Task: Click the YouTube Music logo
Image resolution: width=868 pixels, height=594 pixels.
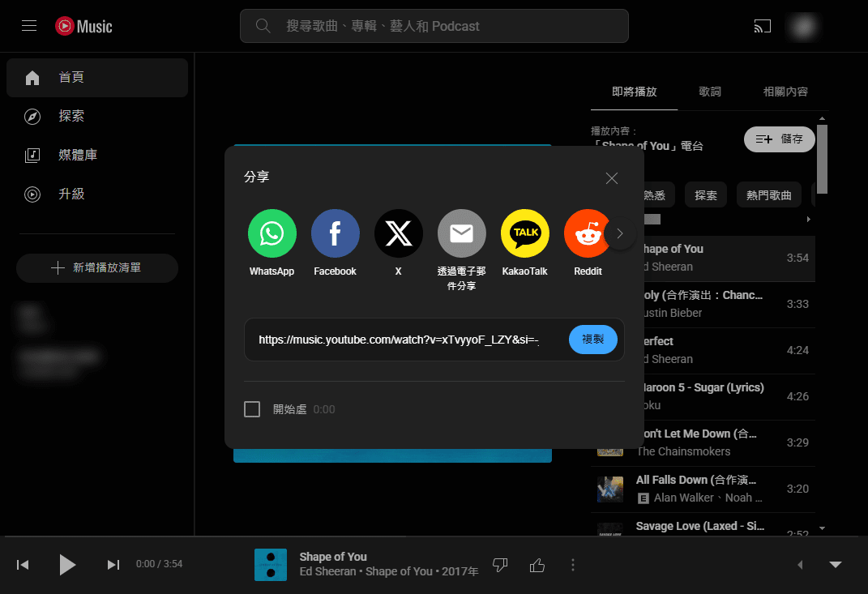Action: coord(83,26)
